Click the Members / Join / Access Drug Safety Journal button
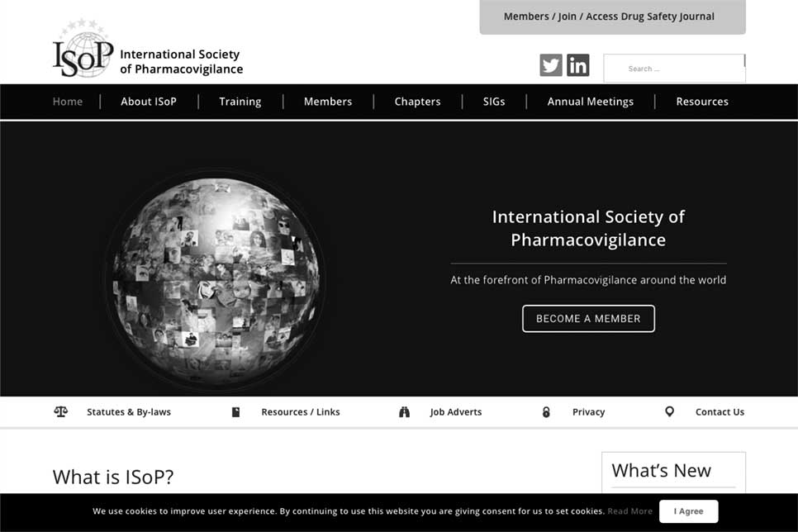This screenshot has width=798, height=532. (x=613, y=17)
